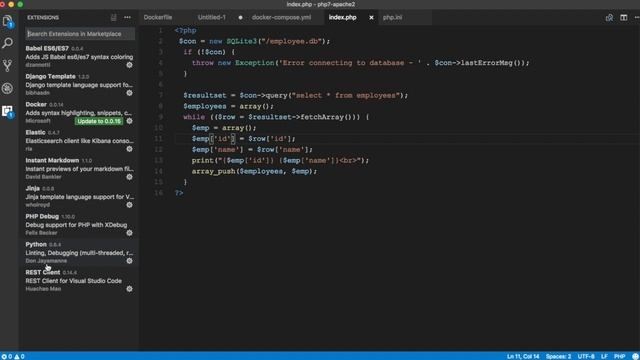Select the Extensions view icon
Image resolution: width=640 pixels, height=360 pixels.
click(x=7, y=111)
